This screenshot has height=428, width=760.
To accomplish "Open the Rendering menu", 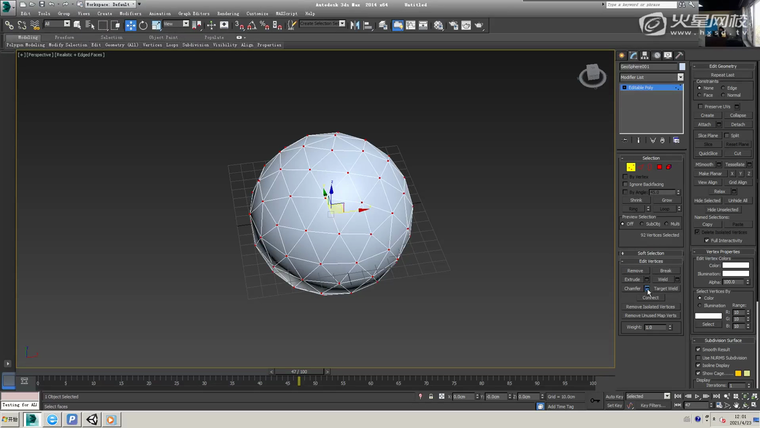I will (228, 13).
